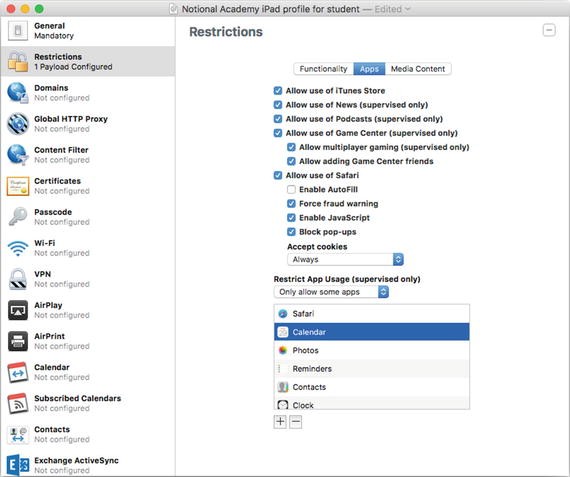The height and width of the screenshot is (477, 570).
Task: Open the Restrict App Usage dropdown
Action: pyautogui.click(x=331, y=292)
